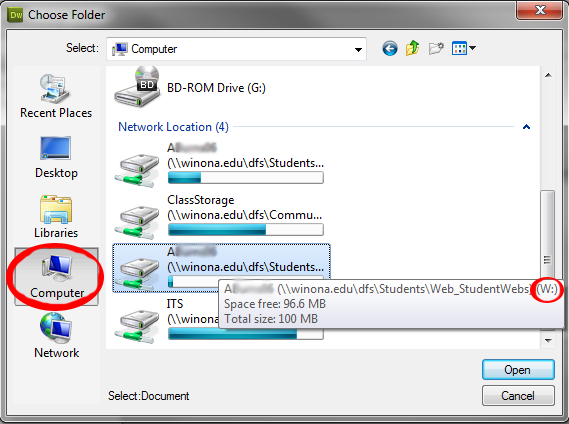569x424 pixels.
Task: Close the Choose Folder dialog
Action: click(x=540, y=10)
